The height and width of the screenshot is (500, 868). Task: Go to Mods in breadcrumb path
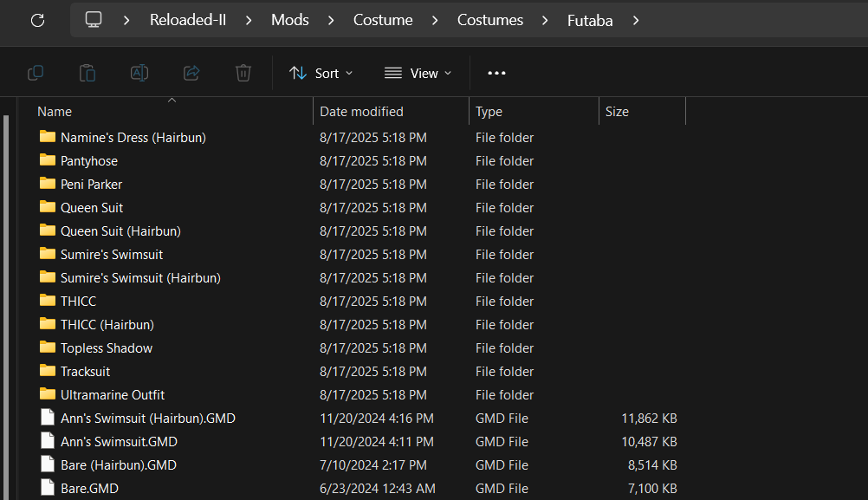[289, 20]
